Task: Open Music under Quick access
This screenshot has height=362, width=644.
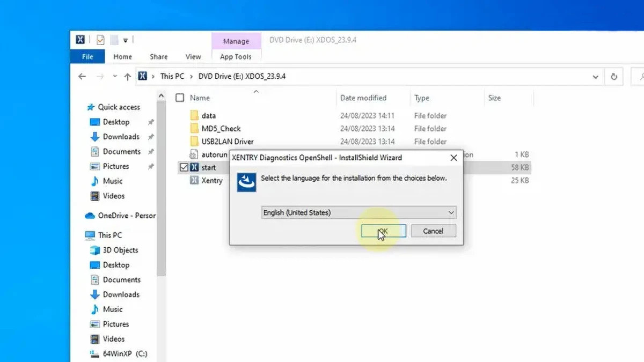Action: coord(113,181)
